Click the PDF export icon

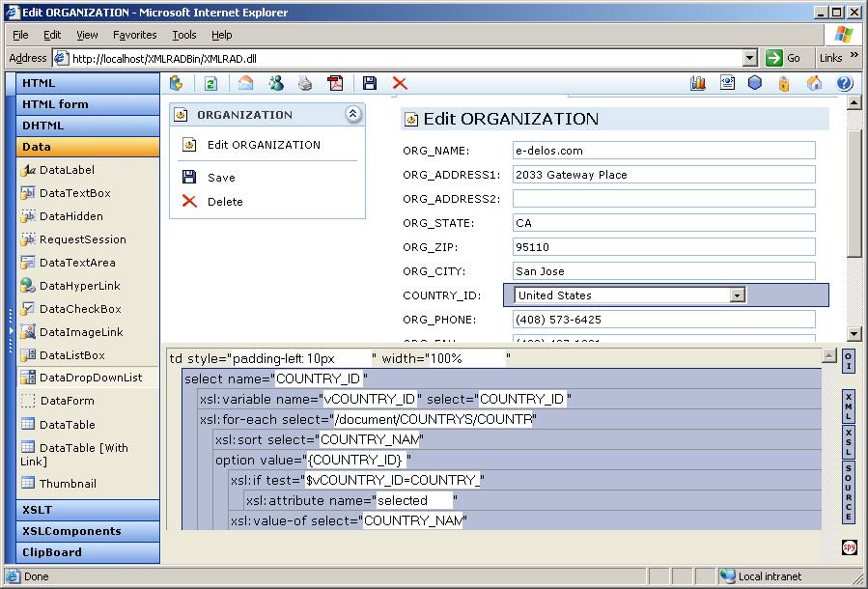pos(335,84)
